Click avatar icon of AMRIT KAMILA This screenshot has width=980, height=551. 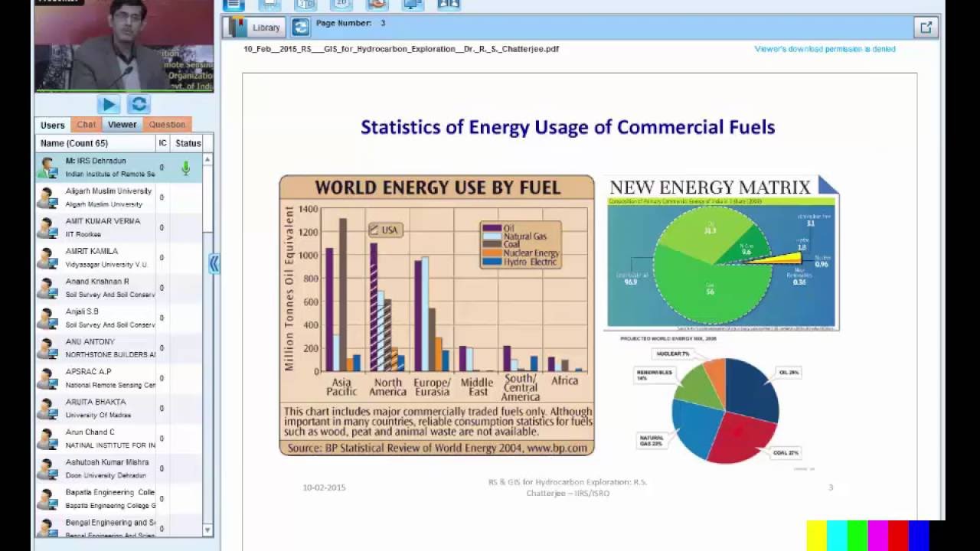(x=48, y=258)
